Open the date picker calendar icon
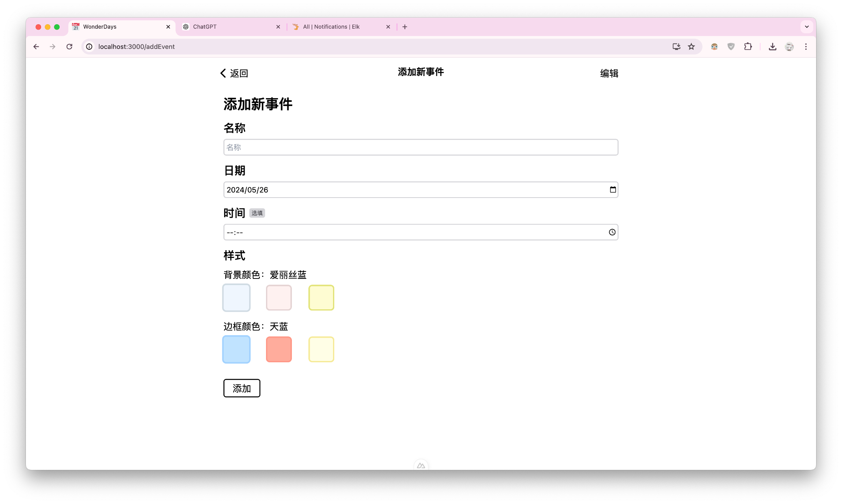 click(x=612, y=189)
